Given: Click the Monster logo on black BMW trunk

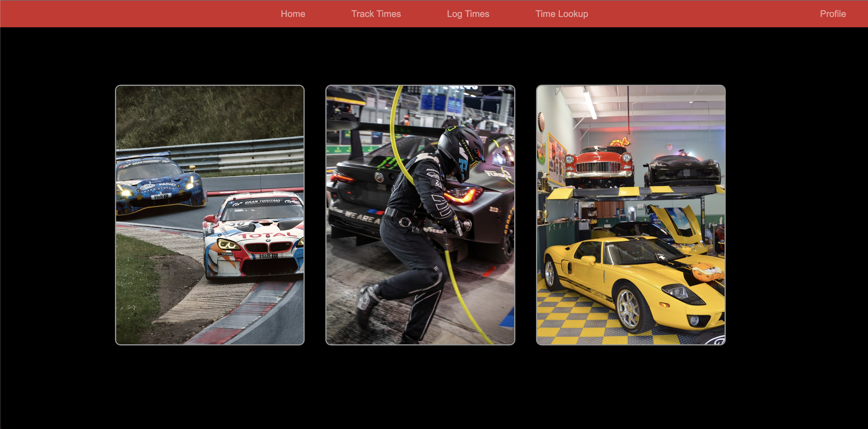Looking at the screenshot, I should (x=391, y=163).
